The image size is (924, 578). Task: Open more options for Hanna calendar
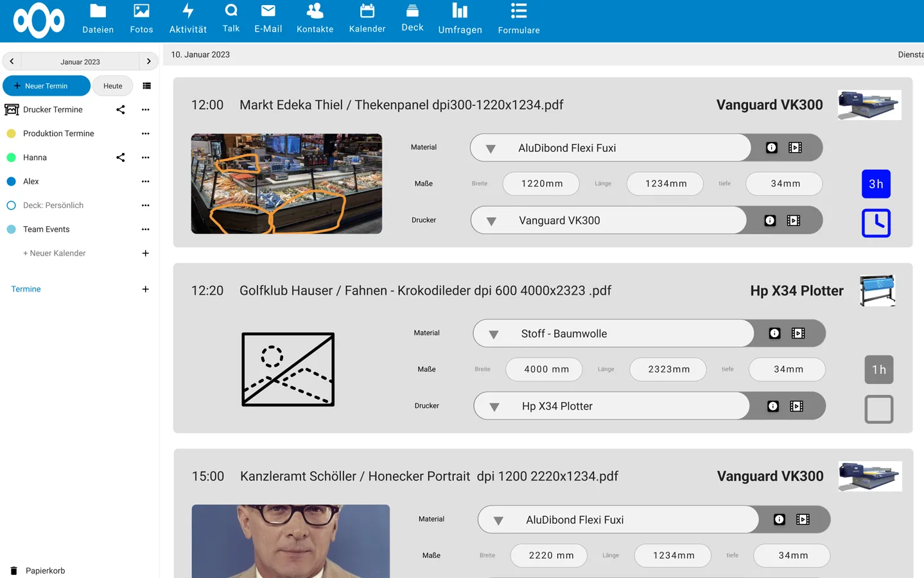coord(146,157)
